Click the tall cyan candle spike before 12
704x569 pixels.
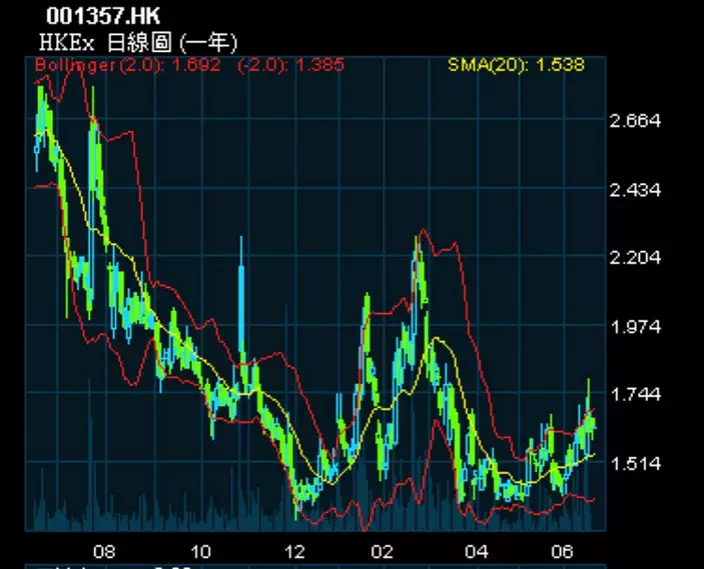[241, 290]
